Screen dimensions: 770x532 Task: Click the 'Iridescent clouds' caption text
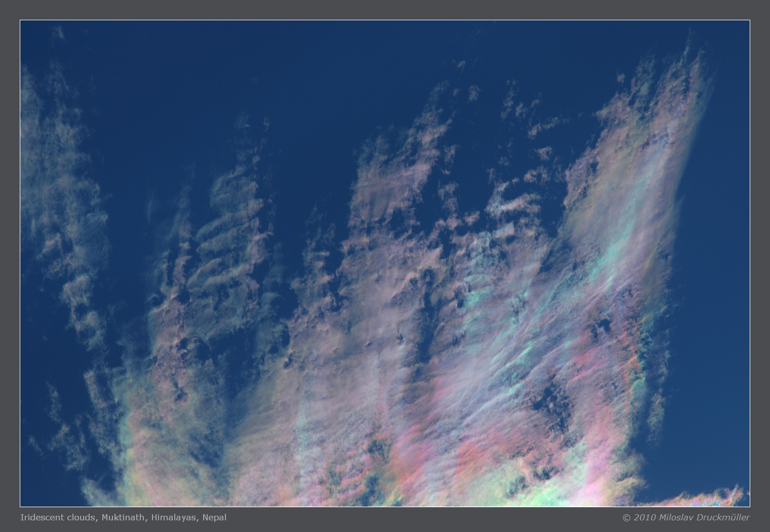coord(58,517)
